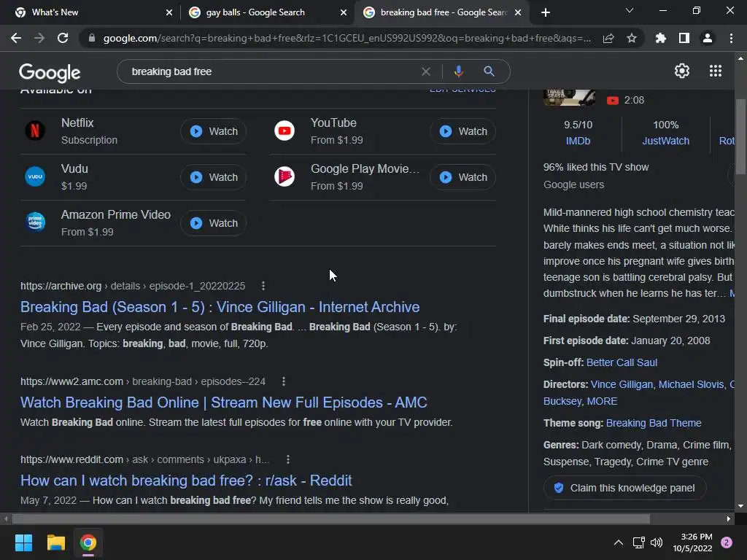Screen dimensions: 747x560
Task: Click the YouTube logo icon
Action: pyautogui.click(x=285, y=131)
